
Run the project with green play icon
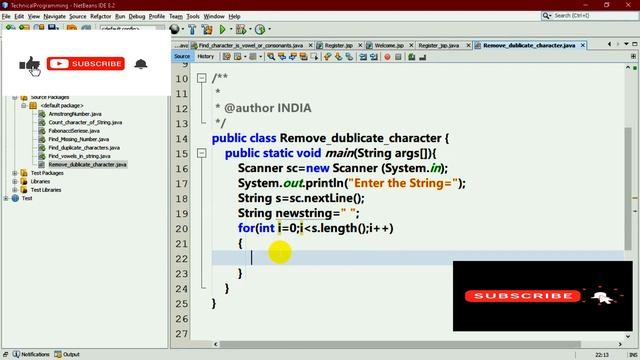pos(222,29)
